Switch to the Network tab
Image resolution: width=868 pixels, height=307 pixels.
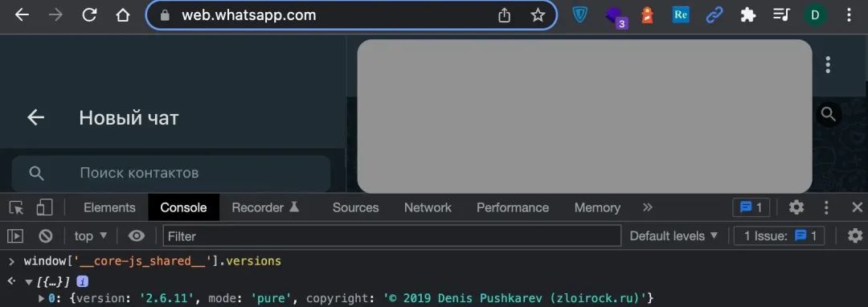428,207
